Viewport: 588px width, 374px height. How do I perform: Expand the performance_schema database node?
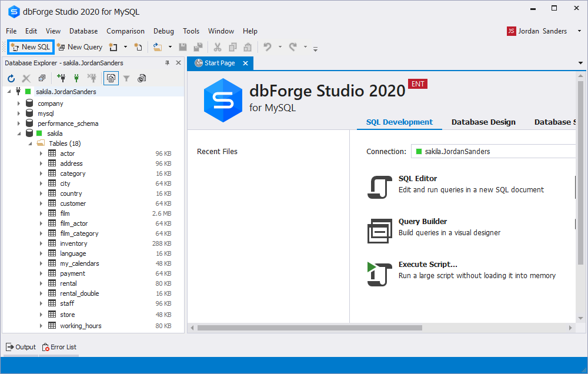[x=18, y=123]
